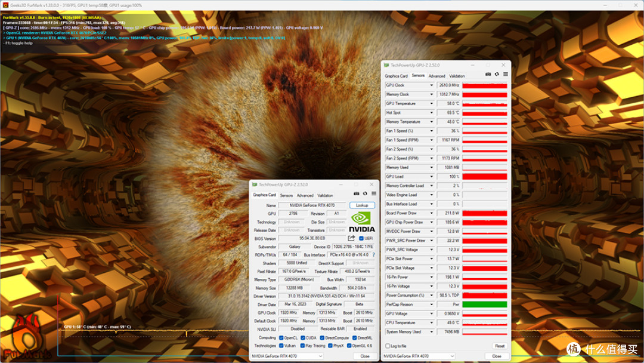This screenshot has height=363, width=644.
Task: Click the Driver Version field
Action: 327,296
